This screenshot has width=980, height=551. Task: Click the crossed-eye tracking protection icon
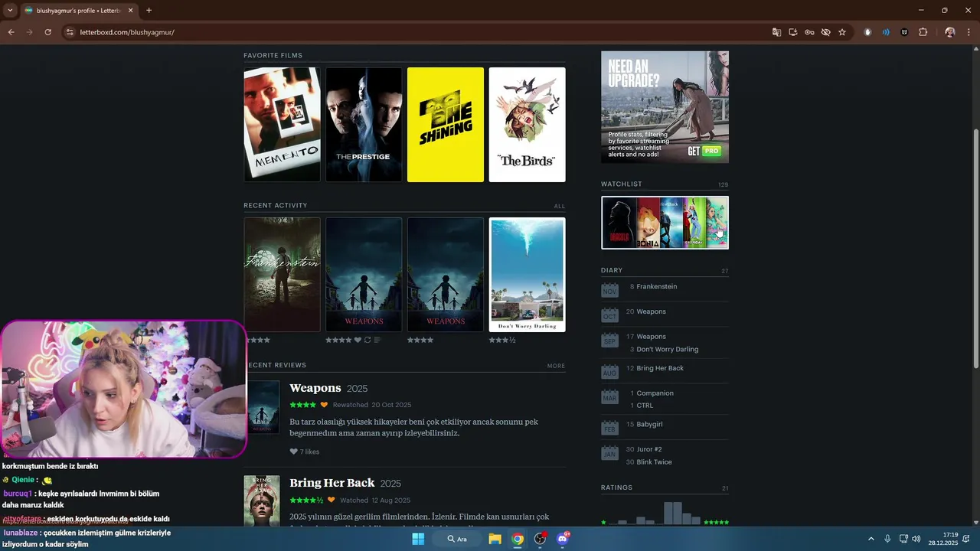point(825,32)
